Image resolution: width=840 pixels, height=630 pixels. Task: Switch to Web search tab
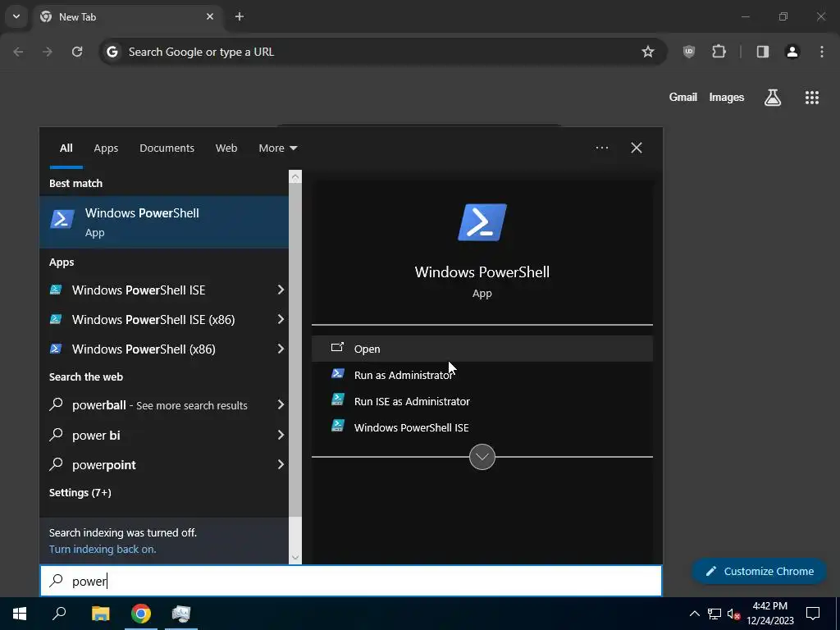(226, 148)
